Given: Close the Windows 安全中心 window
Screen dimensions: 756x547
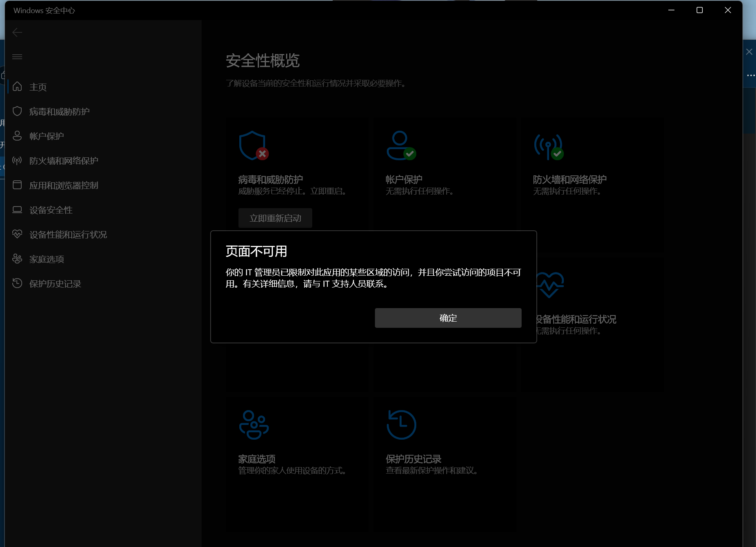Looking at the screenshot, I should [x=728, y=10].
